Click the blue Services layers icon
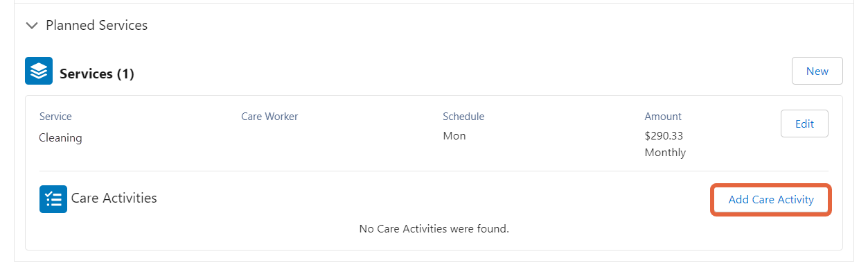868x263 pixels. pyautogui.click(x=39, y=71)
